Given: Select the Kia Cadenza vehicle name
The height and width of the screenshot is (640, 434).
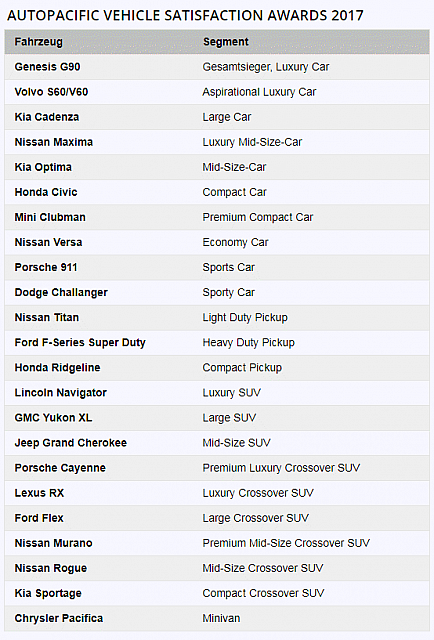Looking at the screenshot, I should pyautogui.click(x=47, y=117).
